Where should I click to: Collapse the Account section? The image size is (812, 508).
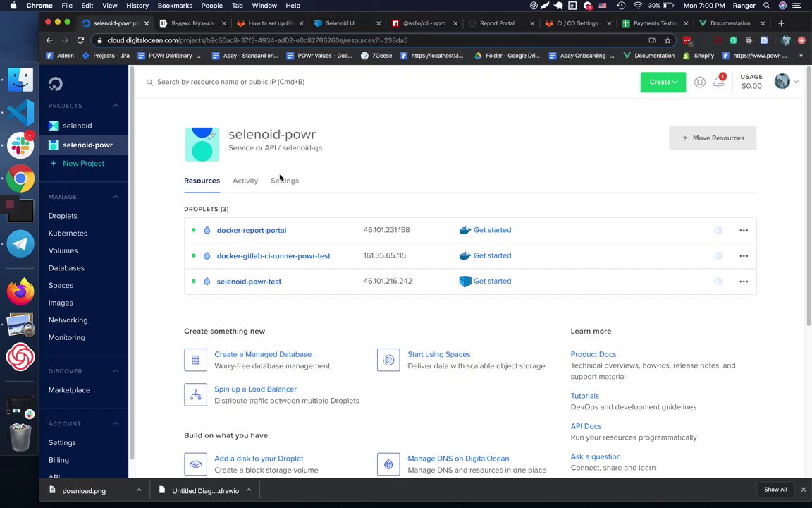point(116,423)
